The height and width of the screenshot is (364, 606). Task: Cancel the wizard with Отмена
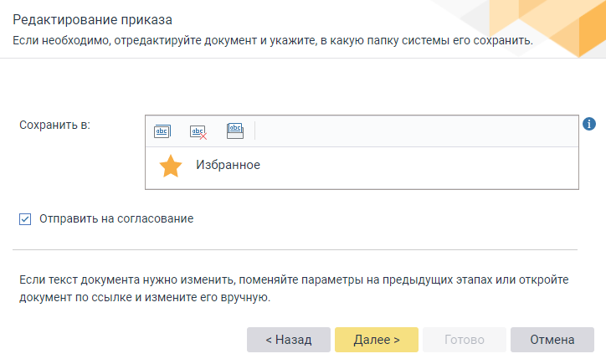552,340
